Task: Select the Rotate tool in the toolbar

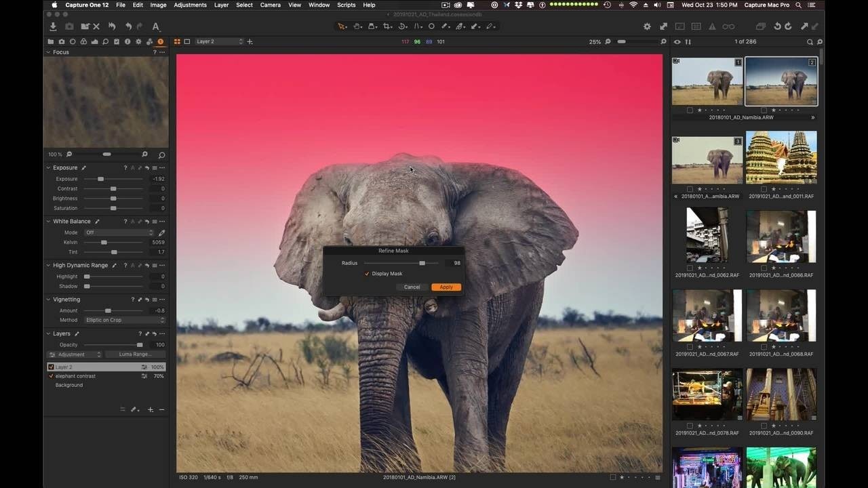Action: point(402,26)
